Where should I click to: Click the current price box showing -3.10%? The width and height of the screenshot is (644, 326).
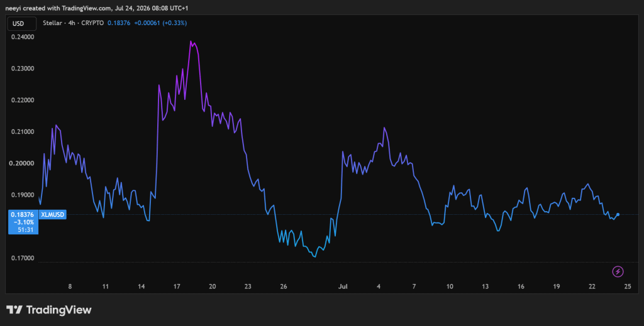click(x=23, y=222)
